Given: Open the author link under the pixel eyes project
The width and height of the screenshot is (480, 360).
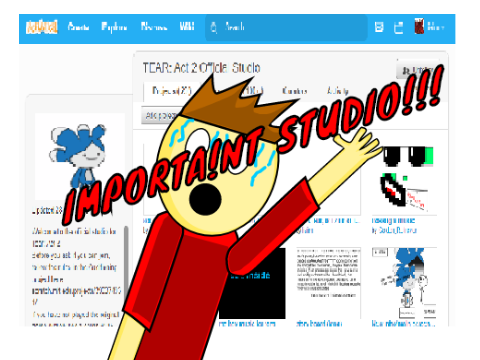Looking at the screenshot, I should click(397, 230).
